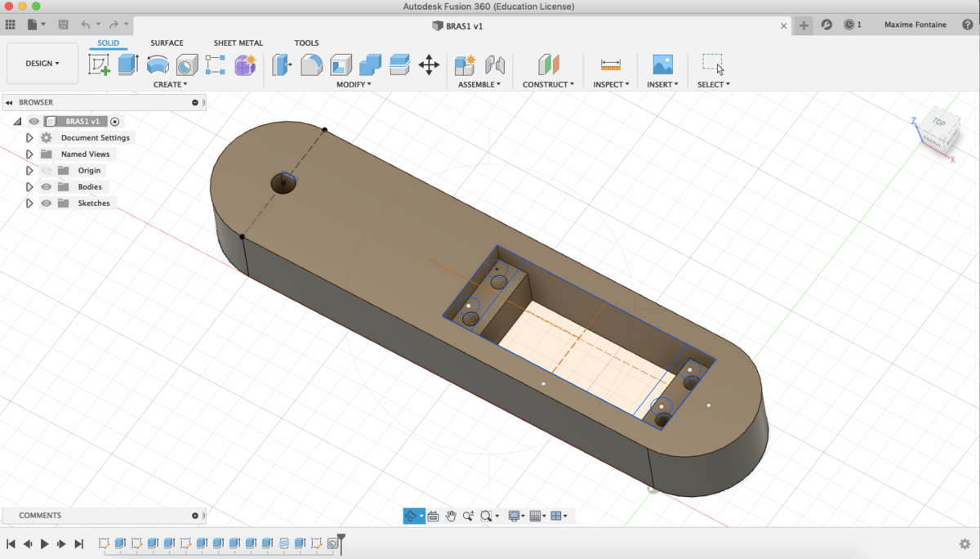This screenshot has width=980, height=559.
Task: Click the Extrude tool icon
Action: point(128,65)
